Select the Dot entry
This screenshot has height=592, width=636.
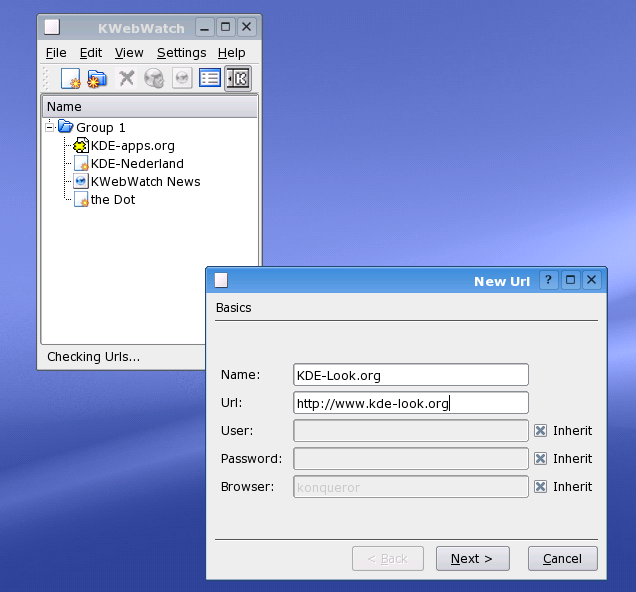point(113,199)
